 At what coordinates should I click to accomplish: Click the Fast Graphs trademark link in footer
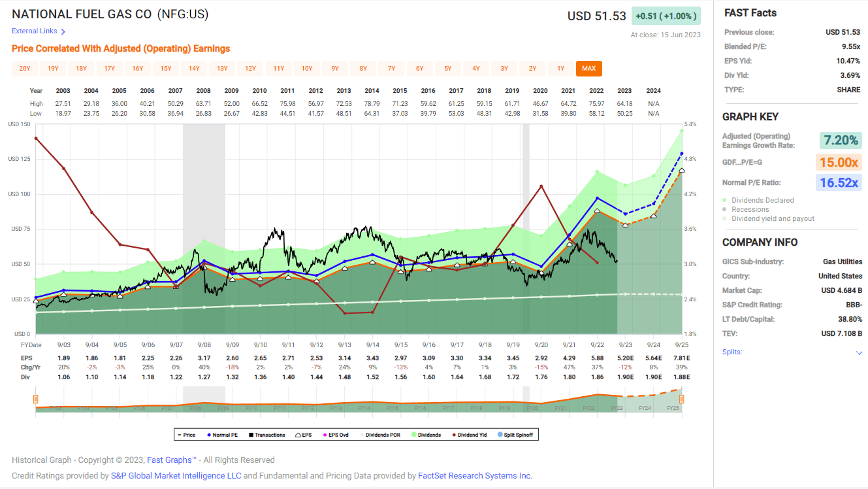pos(171,460)
